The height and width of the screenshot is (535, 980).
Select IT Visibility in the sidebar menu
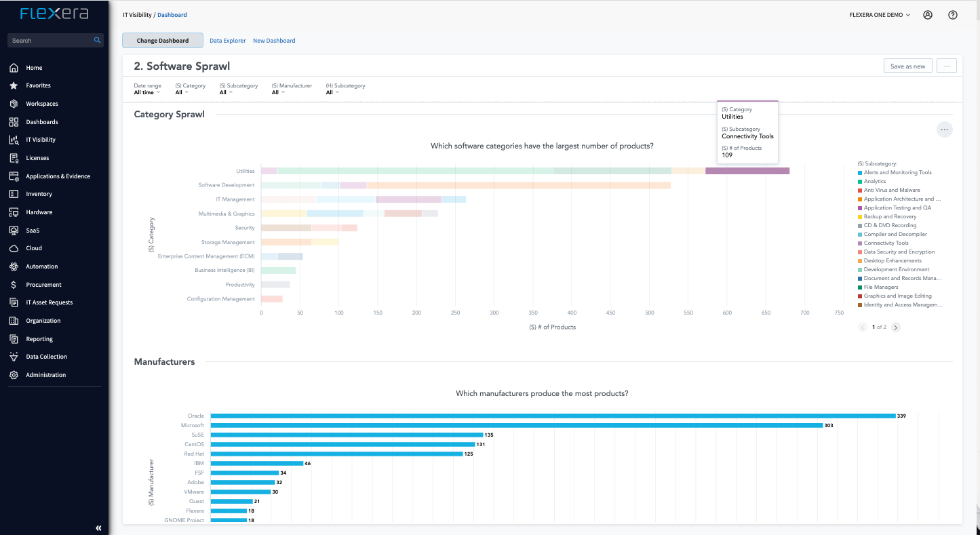[41, 140]
